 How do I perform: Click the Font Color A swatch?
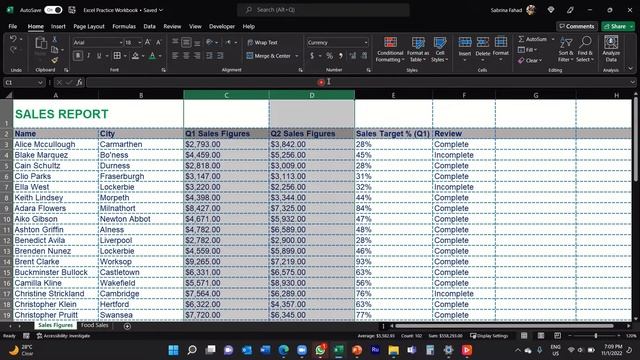point(152,56)
